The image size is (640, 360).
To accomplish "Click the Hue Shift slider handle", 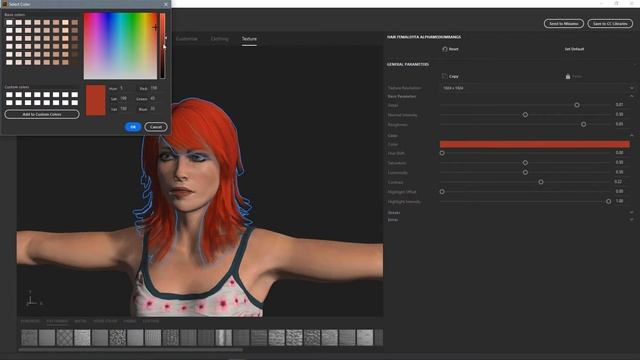I will coord(442,153).
